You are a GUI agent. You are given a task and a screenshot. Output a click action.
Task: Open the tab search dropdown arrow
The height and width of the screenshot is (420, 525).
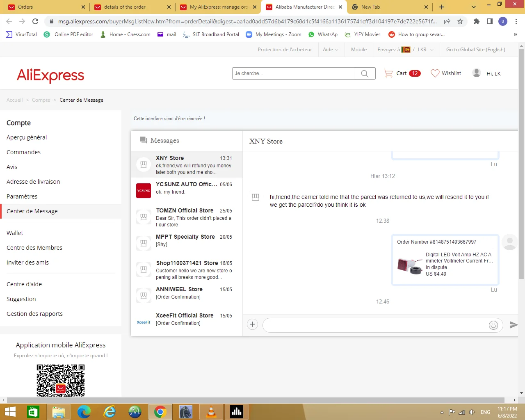pyautogui.click(x=474, y=7)
